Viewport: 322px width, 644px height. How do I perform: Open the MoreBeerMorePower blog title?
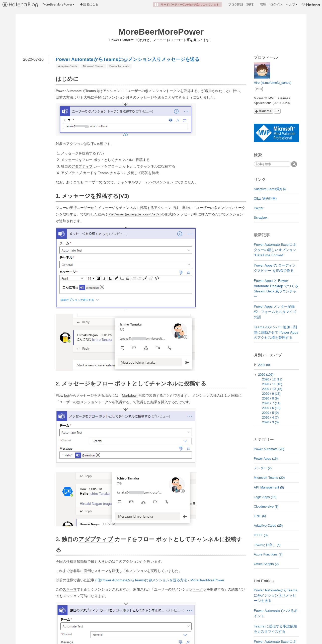(161, 32)
